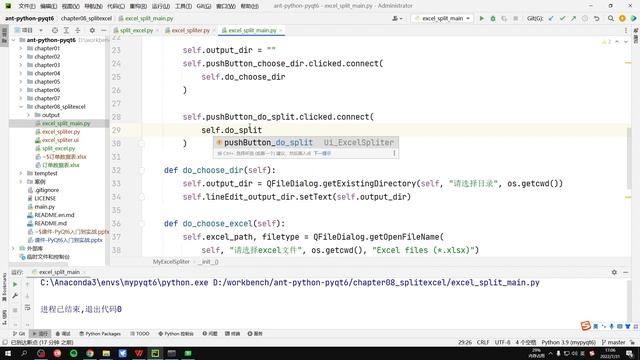Image resolution: width=640 pixels, height=360 pixels.
Task: Click LICENSE file in project tree
Action: tap(45, 198)
